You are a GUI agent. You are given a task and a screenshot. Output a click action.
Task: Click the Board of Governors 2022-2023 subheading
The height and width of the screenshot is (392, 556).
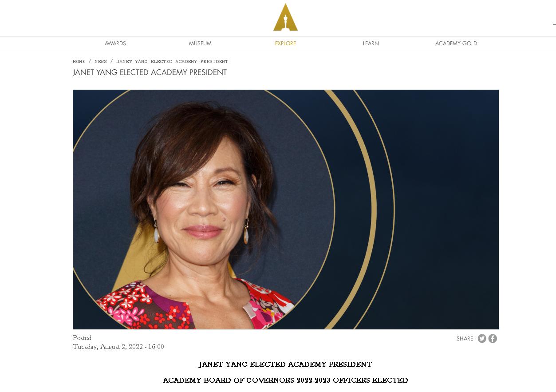tap(285, 380)
